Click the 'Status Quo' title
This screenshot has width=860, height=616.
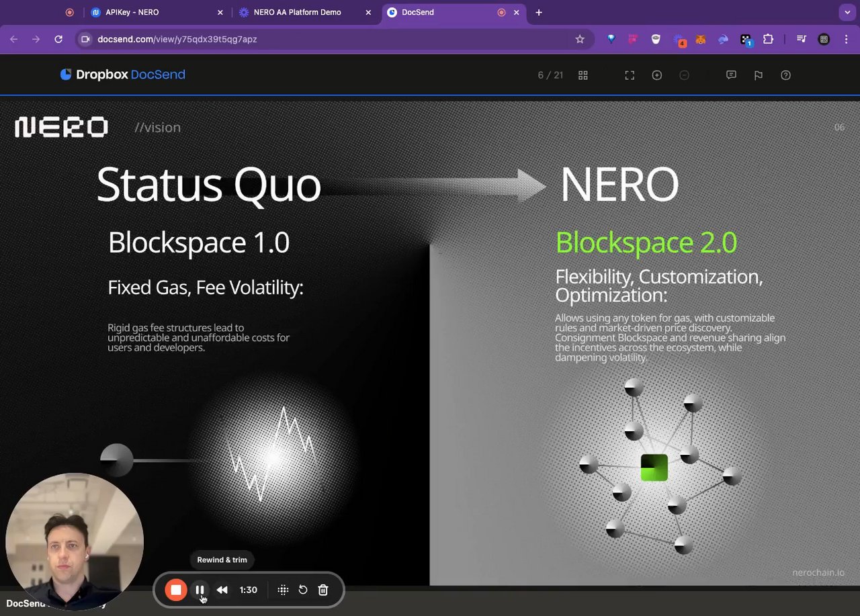coord(208,184)
